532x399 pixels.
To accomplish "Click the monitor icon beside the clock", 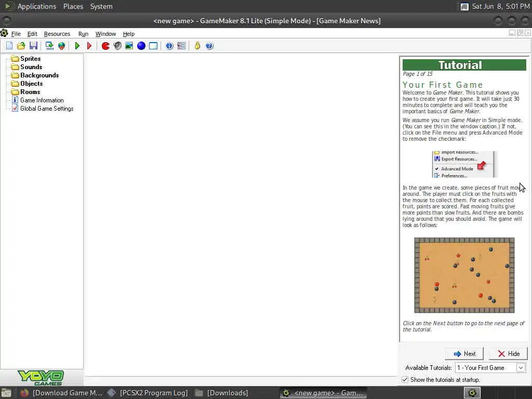I will [464, 6].
